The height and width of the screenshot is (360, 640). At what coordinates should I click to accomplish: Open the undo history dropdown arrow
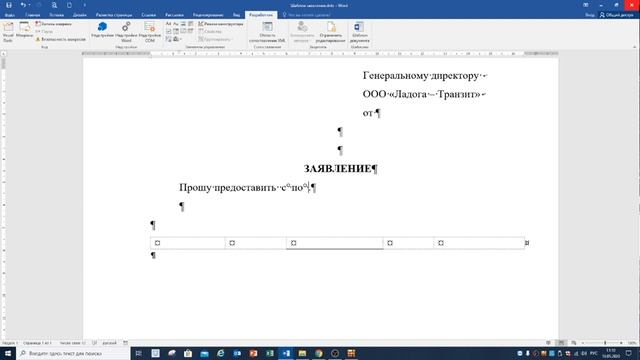click(29, 5)
